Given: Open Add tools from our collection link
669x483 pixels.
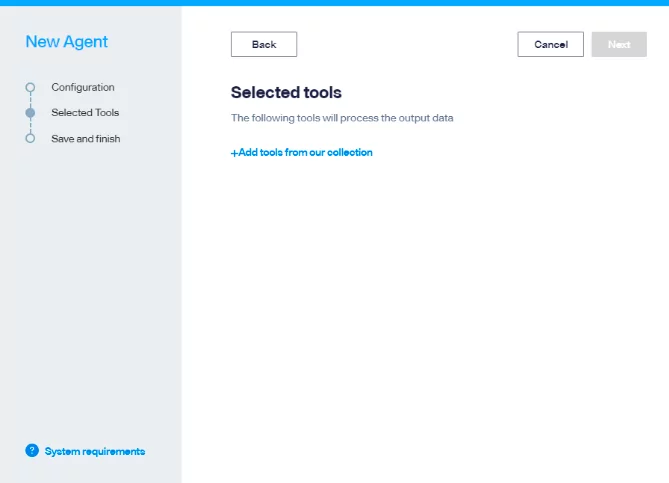Looking at the screenshot, I should click(305, 153).
